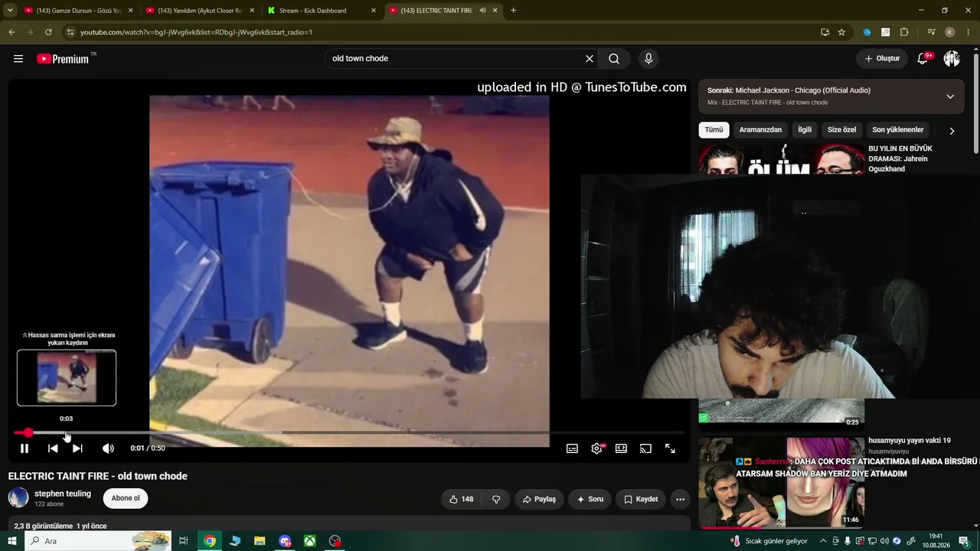This screenshot has height=551, width=980.
Task: Submit search with the magnifier icon
Action: (x=614, y=59)
